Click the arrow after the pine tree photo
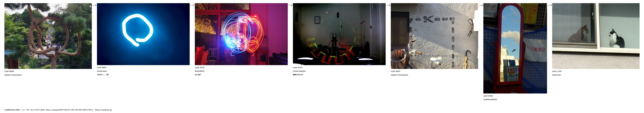The width and height of the screenshot is (644, 113). pos(94,5)
